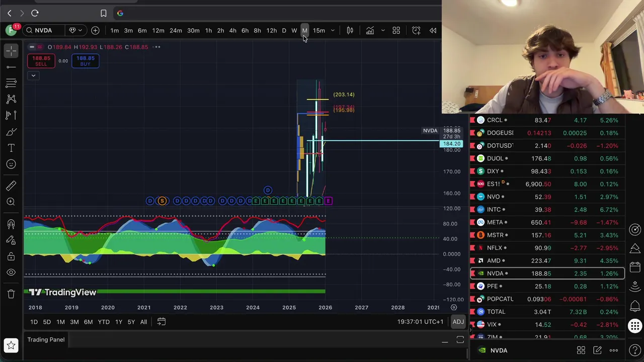This screenshot has width=644, height=362.
Task: Open the indicators menu
Action: pos(370,31)
